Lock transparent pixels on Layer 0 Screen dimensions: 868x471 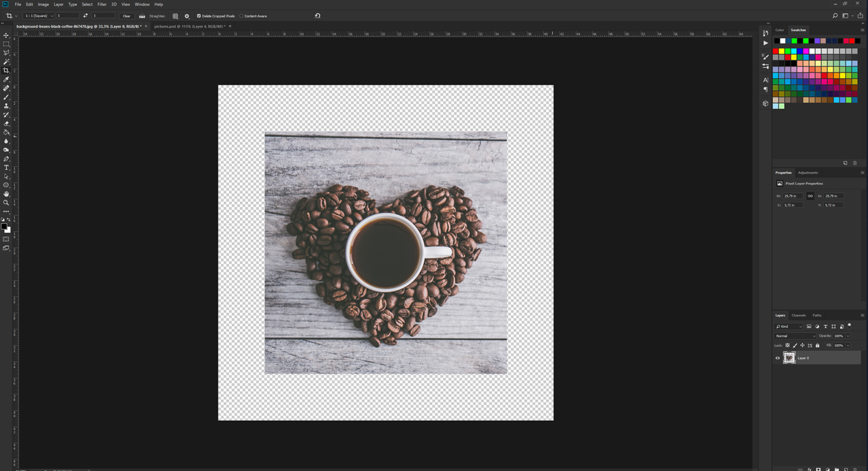(787, 345)
